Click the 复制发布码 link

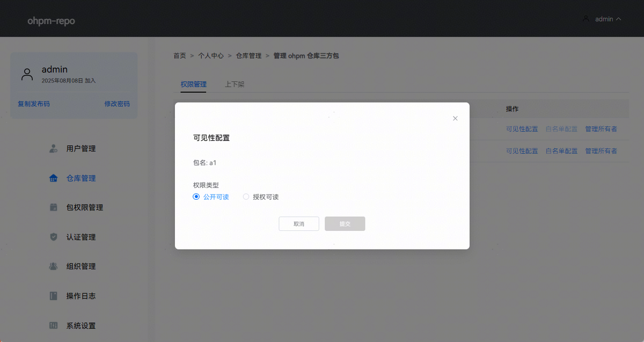[34, 104]
